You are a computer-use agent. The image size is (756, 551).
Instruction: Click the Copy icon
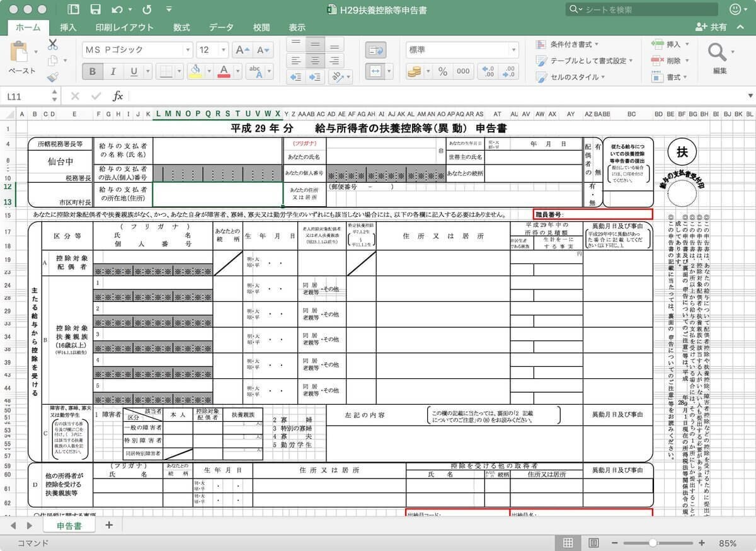pyautogui.click(x=52, y=61)
